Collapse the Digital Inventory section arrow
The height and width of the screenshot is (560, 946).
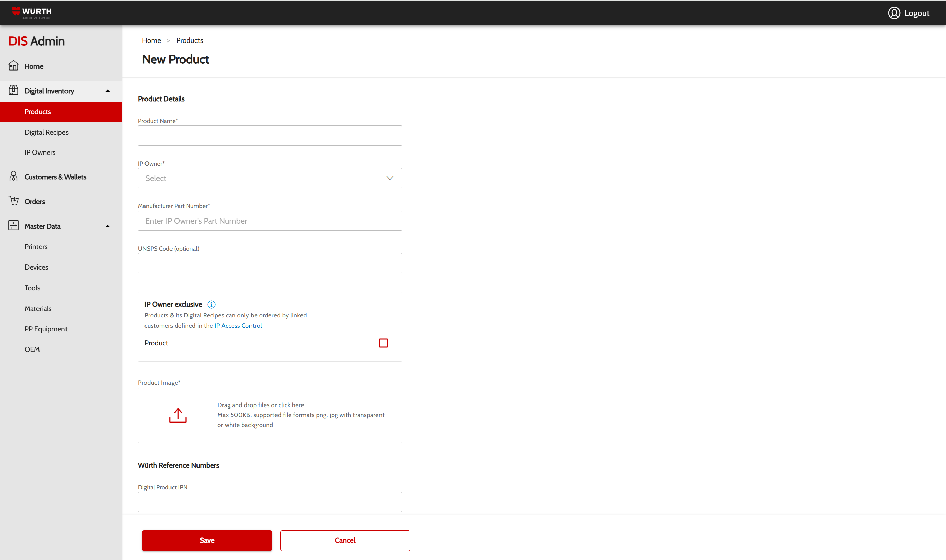108,91
